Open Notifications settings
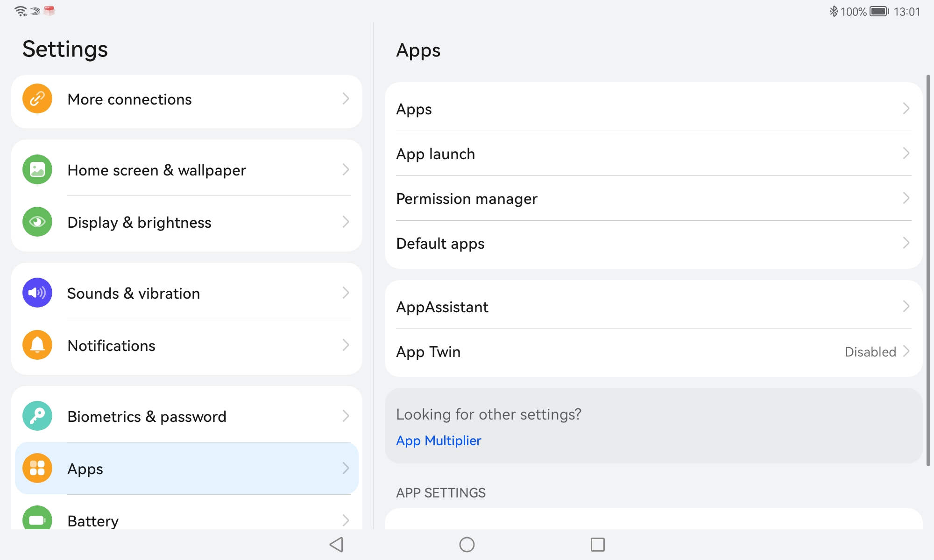The image size is (934, 560). [187, 345]
